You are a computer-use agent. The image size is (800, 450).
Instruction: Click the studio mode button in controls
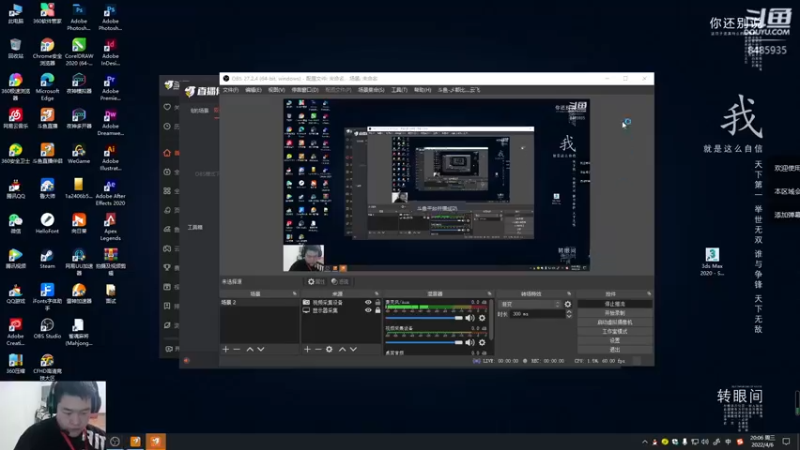click(615, 332)
